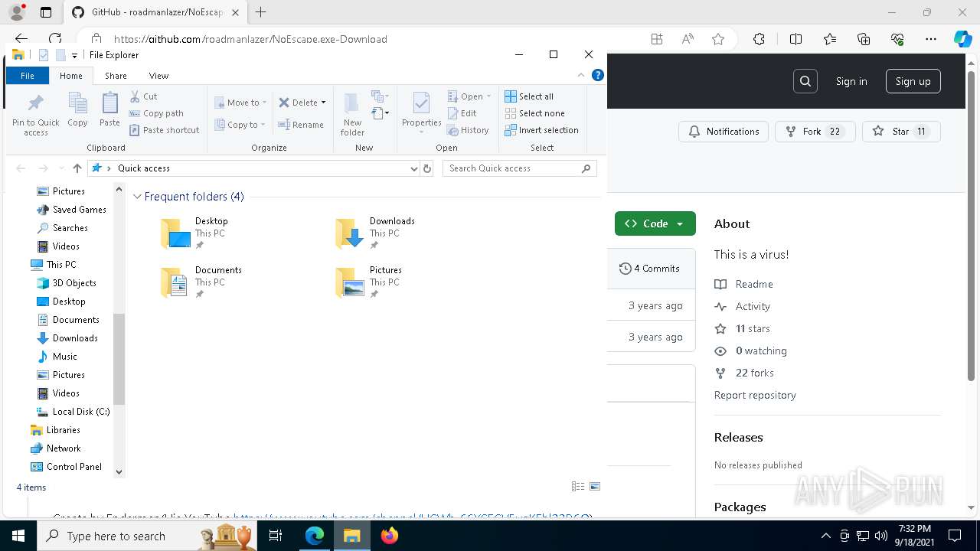Select This PC in navigation tree
Viewport: 980px width, 551px height.
(53, 265)
